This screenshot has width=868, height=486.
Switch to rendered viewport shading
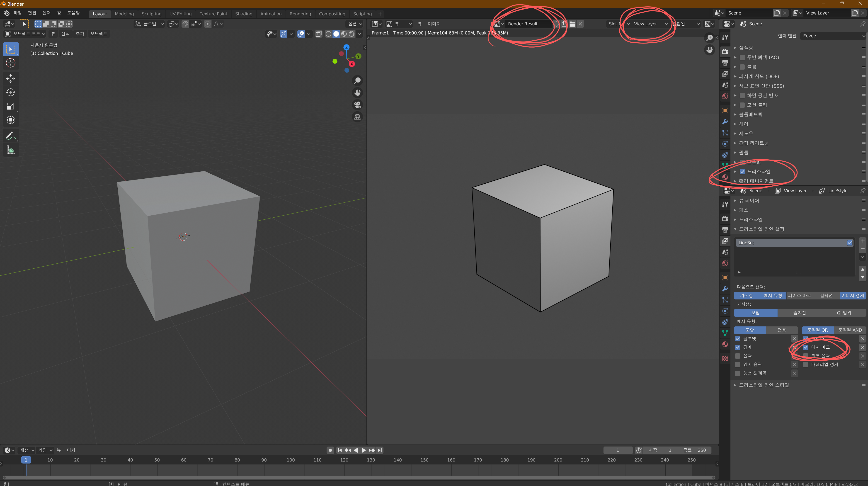tap(352, 34)
